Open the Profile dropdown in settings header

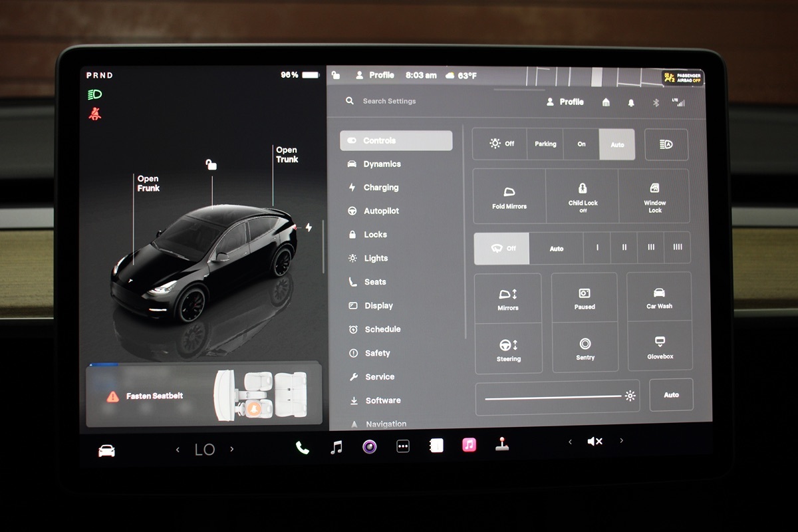pos(565,102)
